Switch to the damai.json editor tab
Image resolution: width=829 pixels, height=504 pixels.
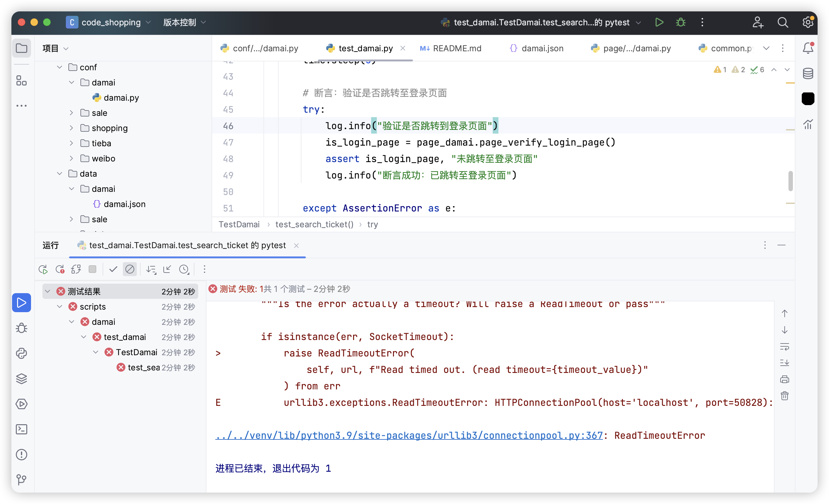(x=542, y=48)
